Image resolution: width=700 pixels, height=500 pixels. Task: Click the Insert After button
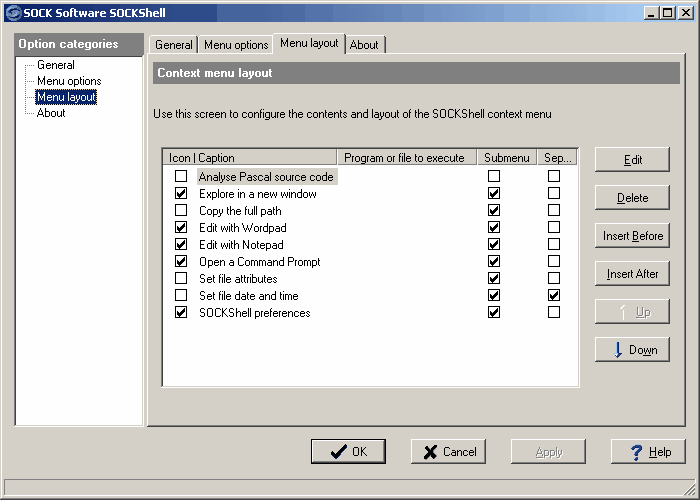pyautogui.click(x=632, y=274)
